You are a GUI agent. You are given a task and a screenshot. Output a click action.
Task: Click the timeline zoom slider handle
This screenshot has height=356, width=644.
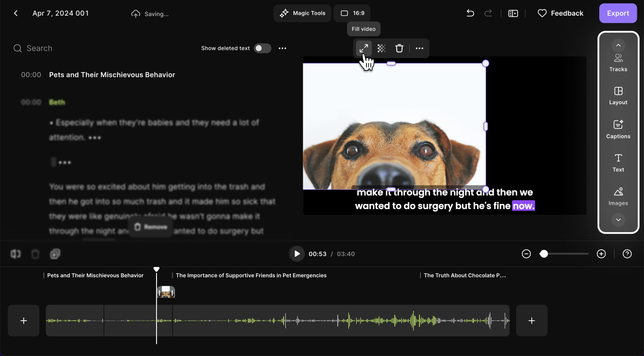click(544, 254)
